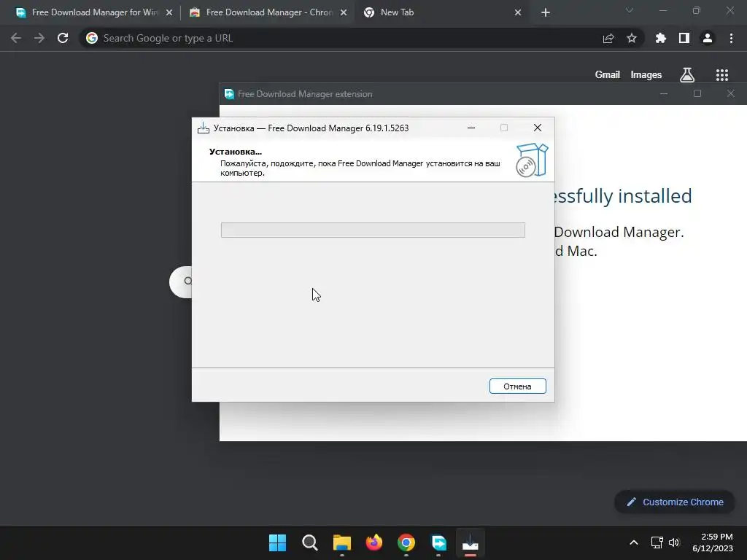The height and width of the screenshot is (560, 747).
Task: Close the New Tab tab
Action: [518, 13]
